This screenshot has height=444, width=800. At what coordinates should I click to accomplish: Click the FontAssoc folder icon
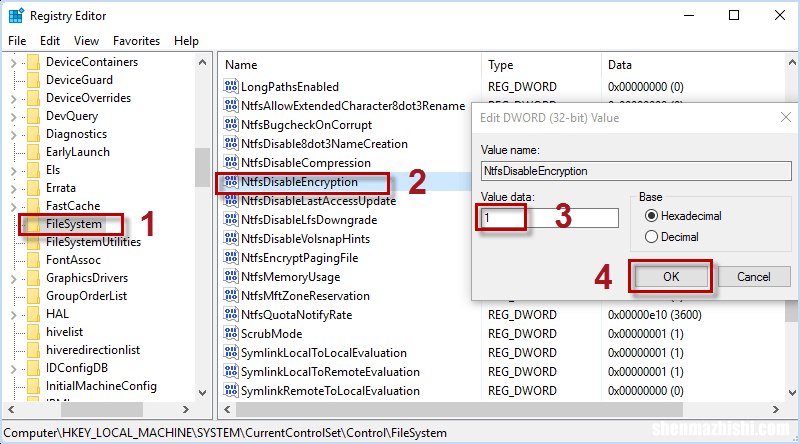[33, 260]
